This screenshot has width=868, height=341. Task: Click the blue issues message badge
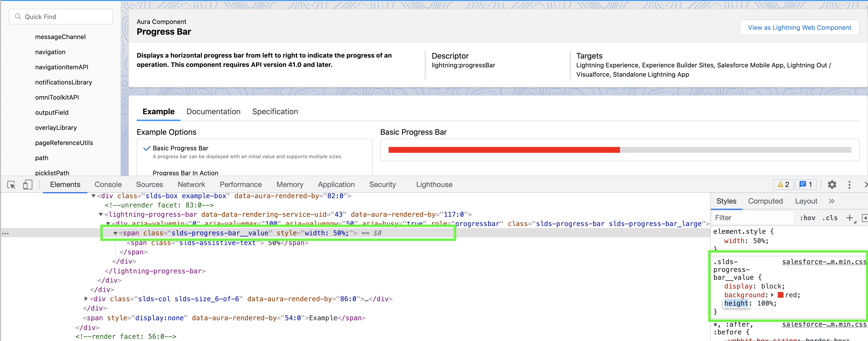[805, 185]
